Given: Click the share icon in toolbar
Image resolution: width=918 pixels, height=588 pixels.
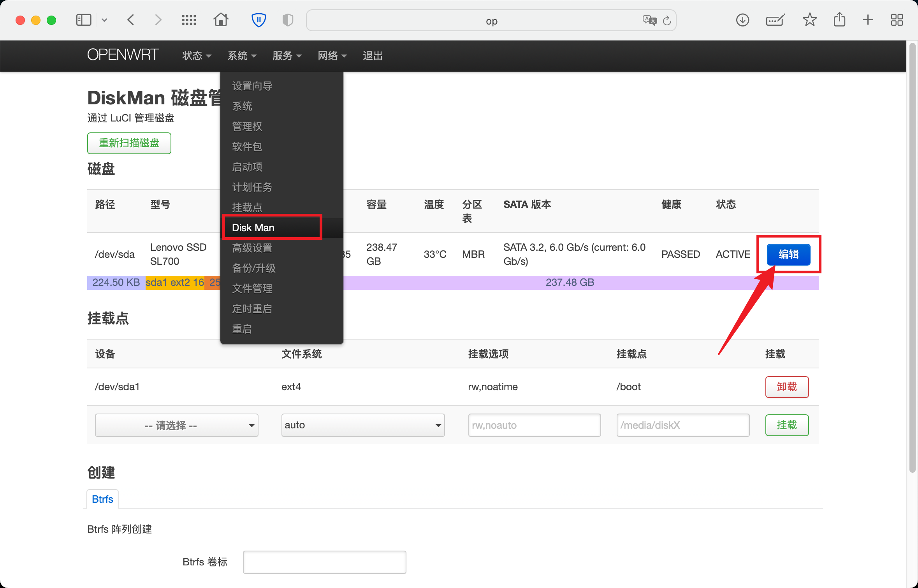Looking at the screenshot, I should [x=839, y=19].
